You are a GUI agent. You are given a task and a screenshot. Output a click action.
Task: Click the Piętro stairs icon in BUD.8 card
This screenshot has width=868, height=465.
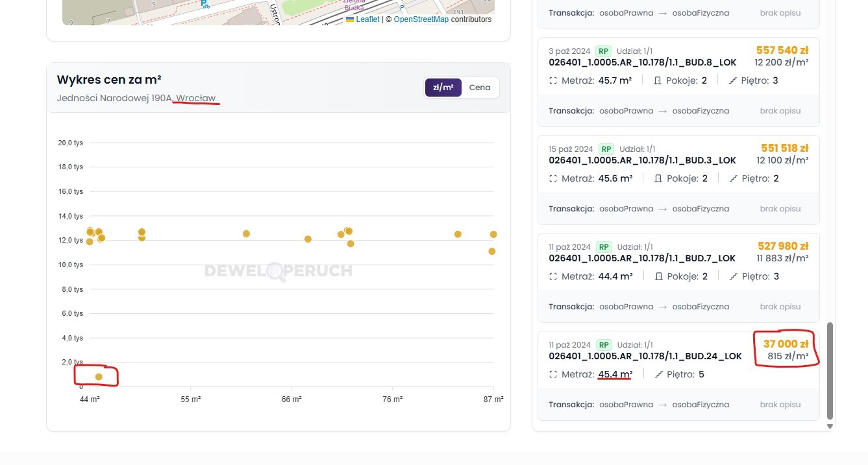click(x=733, y=80)
